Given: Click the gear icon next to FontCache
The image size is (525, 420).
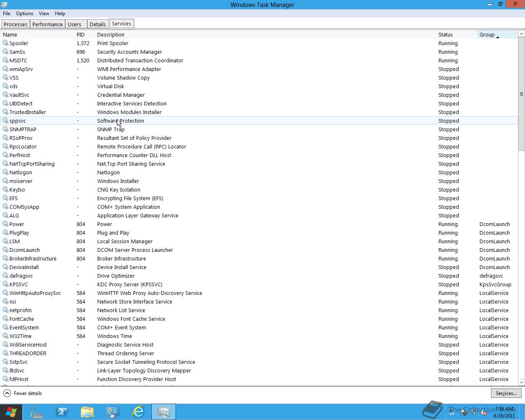Looking at the screenshot, I should [x=5, y=319].
